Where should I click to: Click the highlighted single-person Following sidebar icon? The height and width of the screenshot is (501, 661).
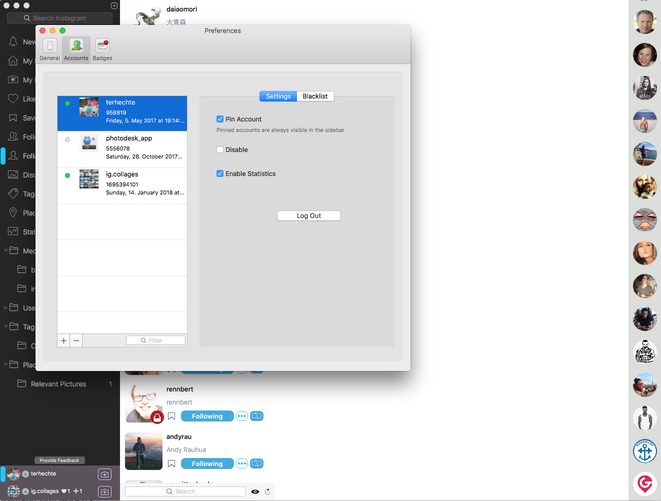pyautogui.click(x=13, y=156)
